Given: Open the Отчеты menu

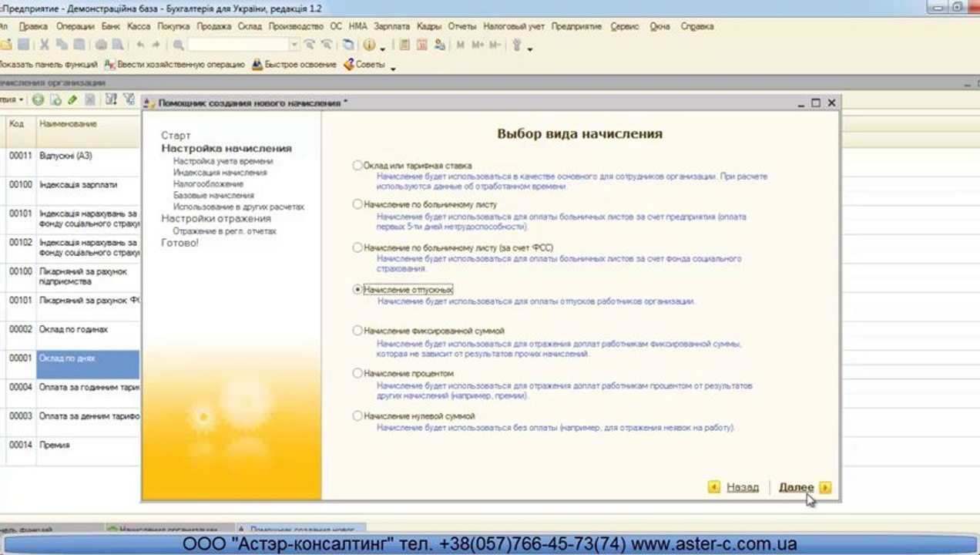Looking at the screenshot, I should (x=462, y=26).
